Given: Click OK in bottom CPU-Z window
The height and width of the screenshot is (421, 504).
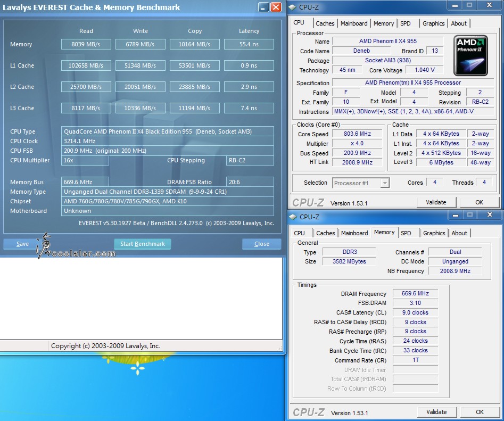Looking at the screenshot, I should point(480,412).
